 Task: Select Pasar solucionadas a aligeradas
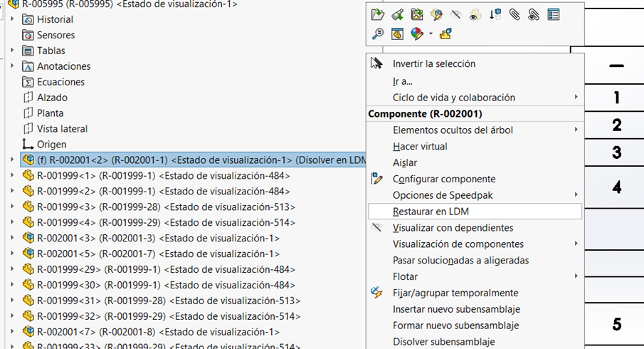(475, 260)
